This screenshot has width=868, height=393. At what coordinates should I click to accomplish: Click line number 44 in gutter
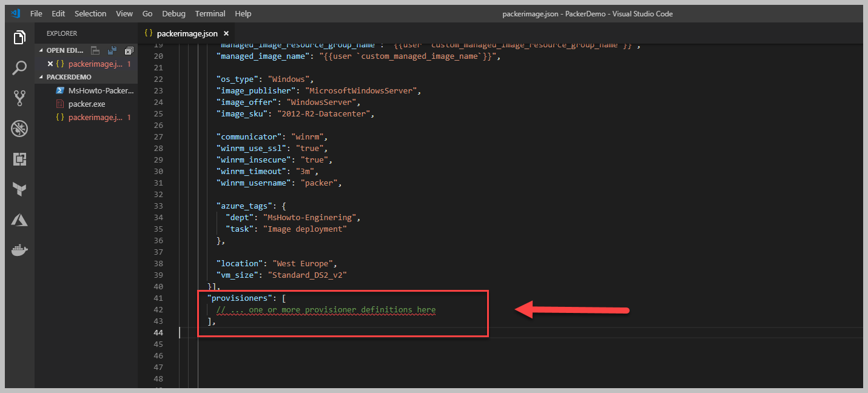pos(158,332)
